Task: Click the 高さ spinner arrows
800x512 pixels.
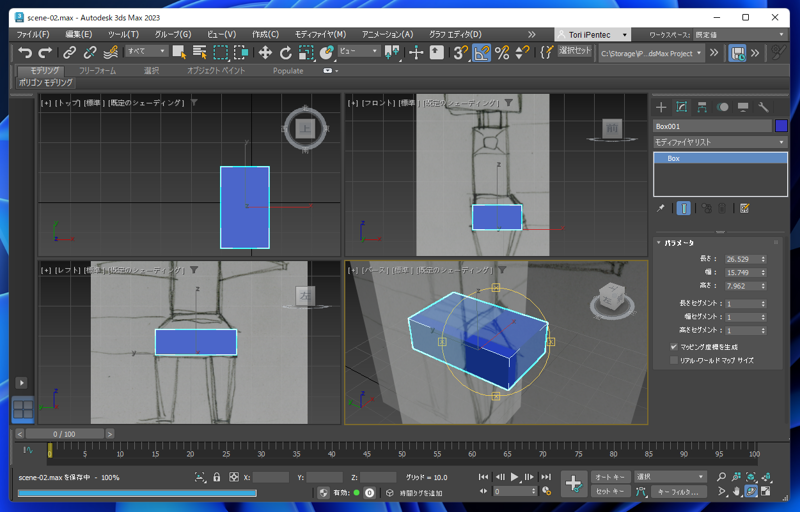Action: (763, 286)
